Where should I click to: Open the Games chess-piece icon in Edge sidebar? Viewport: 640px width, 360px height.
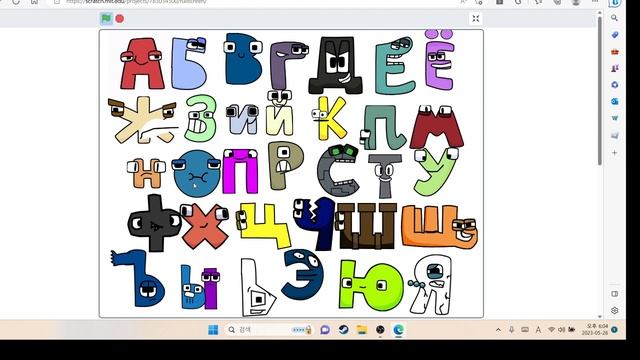click(x=615, y=68)
